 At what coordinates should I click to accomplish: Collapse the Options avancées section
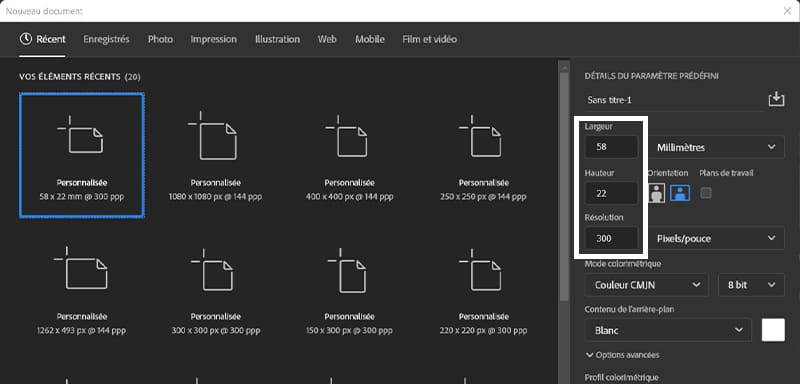(x=622, y=355)
